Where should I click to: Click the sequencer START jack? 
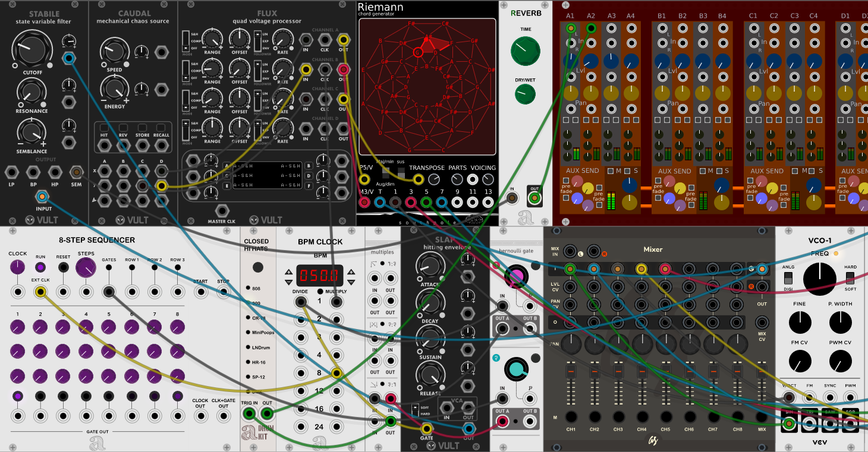coord(200,292)
